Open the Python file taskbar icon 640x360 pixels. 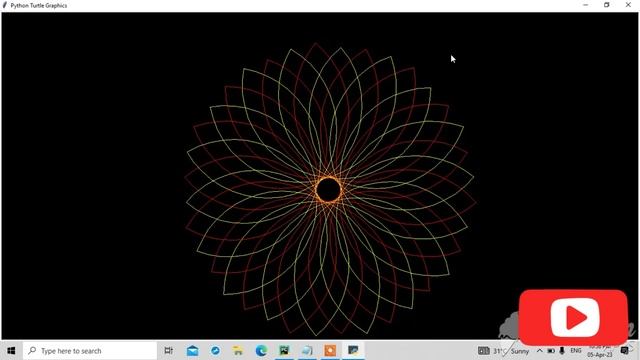307,351
